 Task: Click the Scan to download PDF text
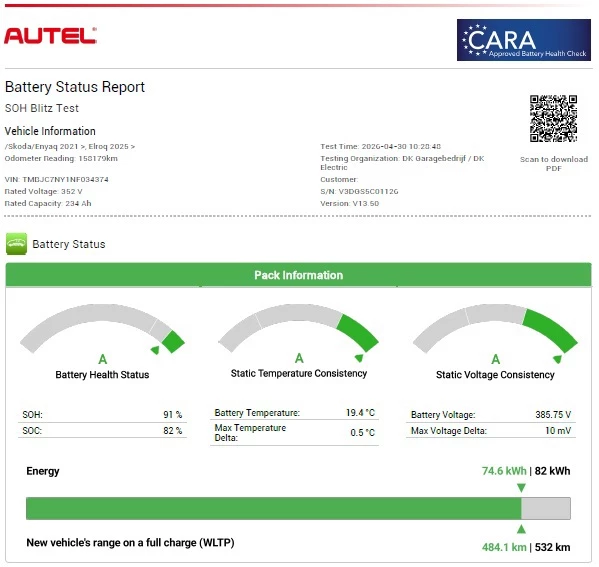(x=554, y=164)
